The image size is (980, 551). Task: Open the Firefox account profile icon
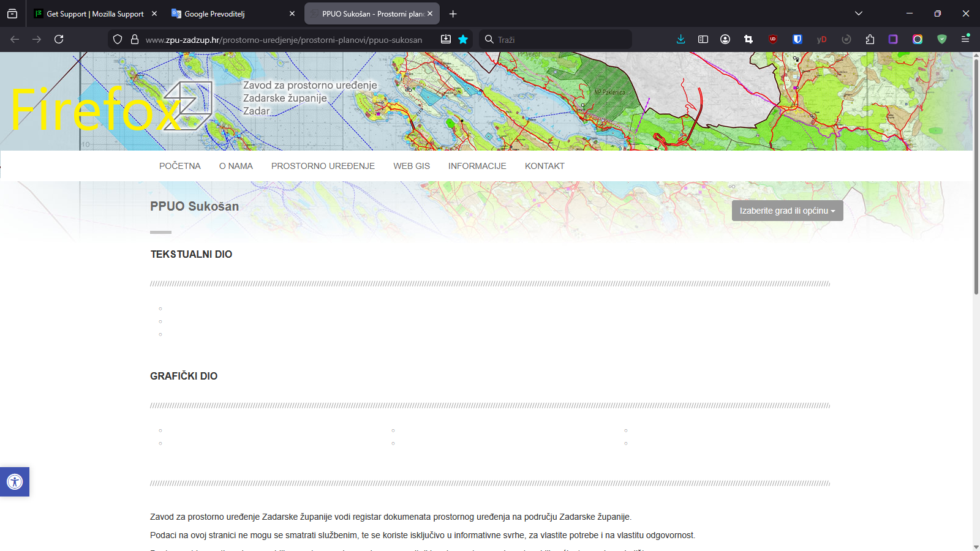[x=725, y=39]
